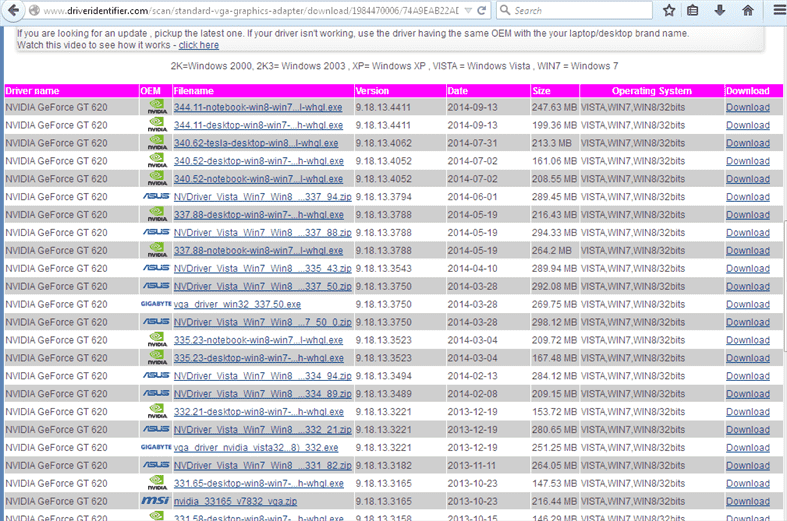The height and width of the screenshot is (521, 787).
Task: Download the 213.3 MB driver
Action: [x=748, y=144]
